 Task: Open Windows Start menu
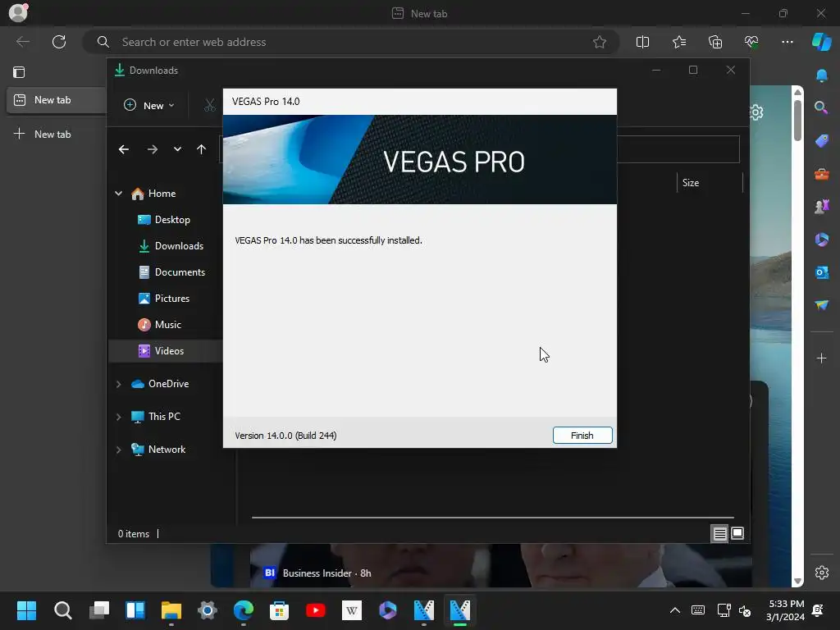point(26,610)
